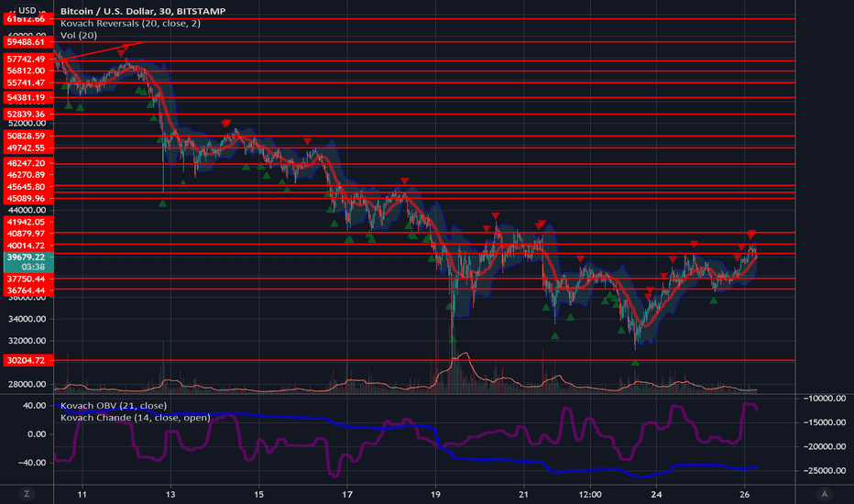Click the 48247.20 price level label

(x=28, y=163)
